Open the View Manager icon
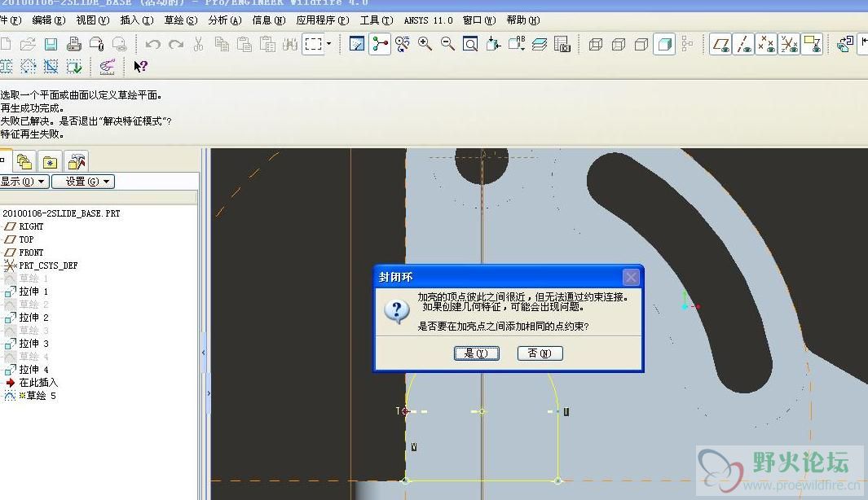868x500 pixels. [562, 44]
